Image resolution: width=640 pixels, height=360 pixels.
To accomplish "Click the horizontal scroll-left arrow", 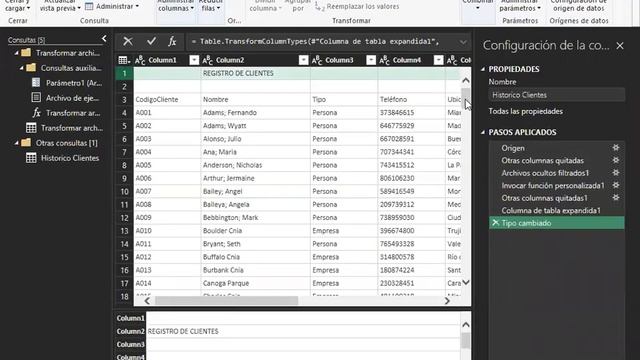I will coord(147,301).
